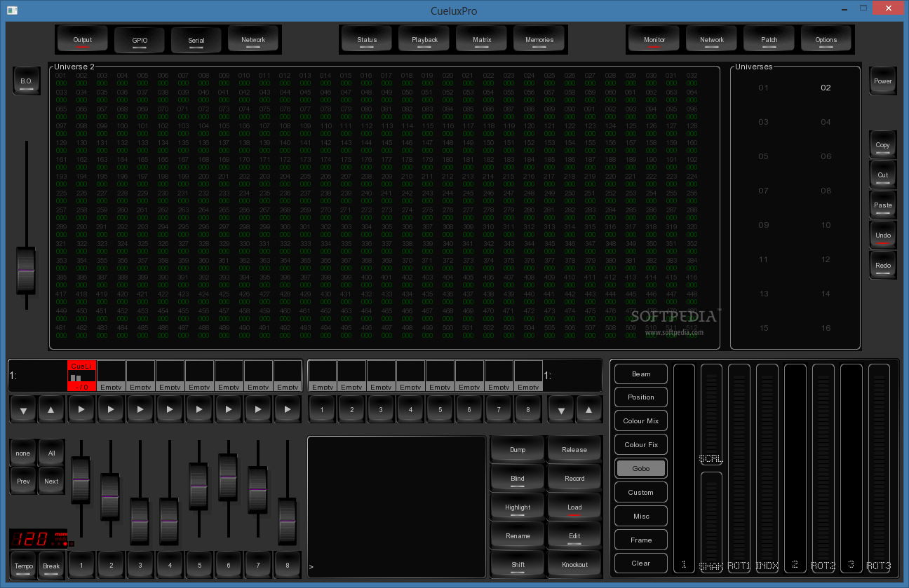Page up left playback bank arrow
This screenshot has height=588, width=909.
(x=51, y=409)
